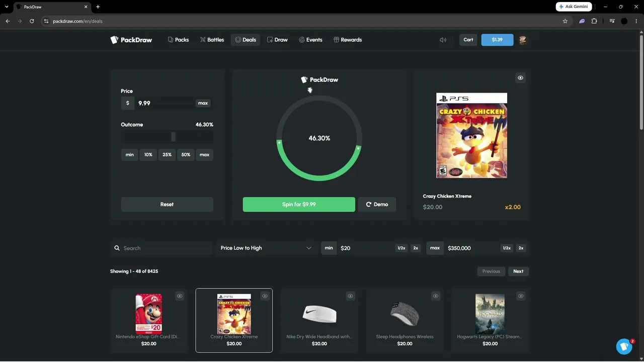
Task: Click the min price field showing $20
Action: click(366, 248)
